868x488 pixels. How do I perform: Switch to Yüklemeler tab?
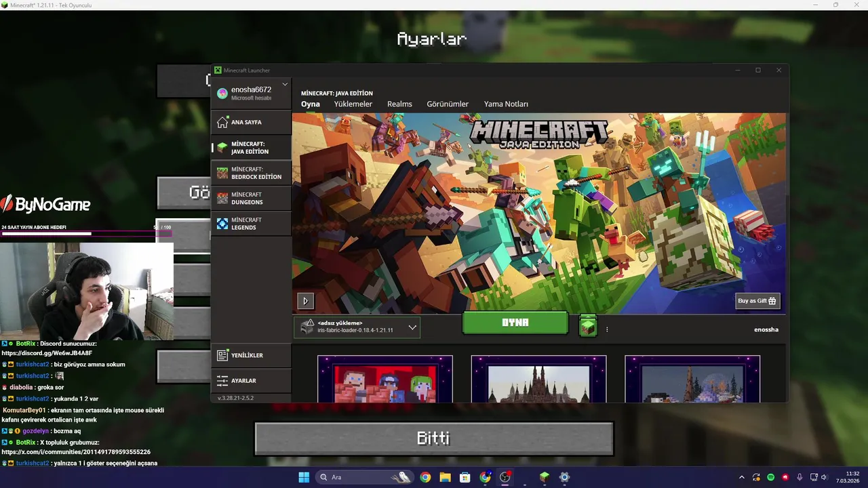[x=353, y=104]
